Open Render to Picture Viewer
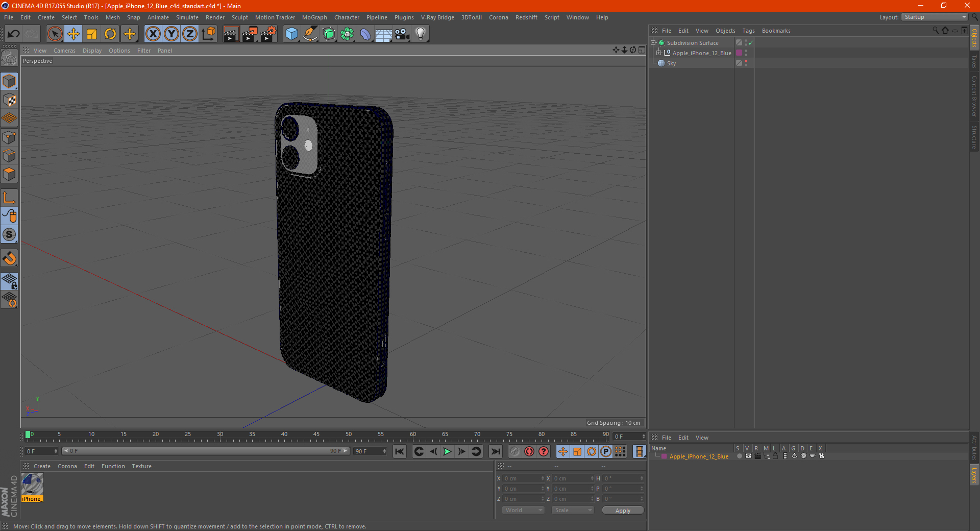Viewport: 980px width, 531px height. click(x=250, y=34)
